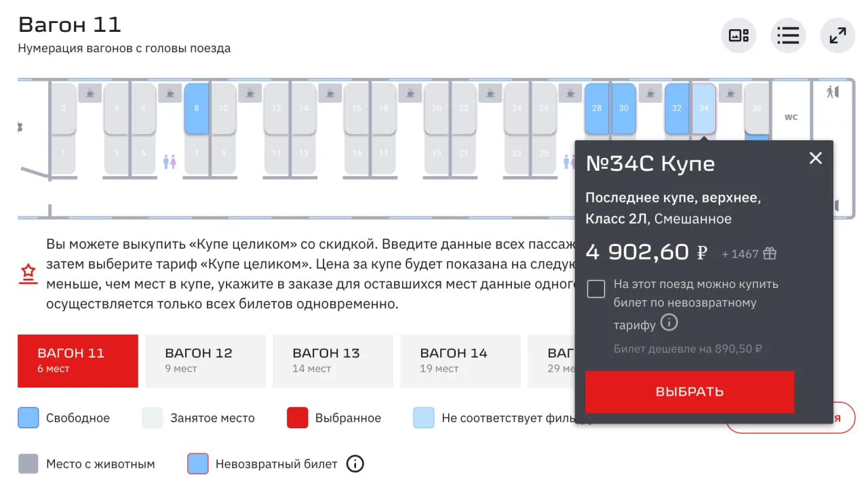This screenshot has height=492, width=868.
Task: Click table cup icon between seats 2 and 4
Action: click(x=90, y=93)
